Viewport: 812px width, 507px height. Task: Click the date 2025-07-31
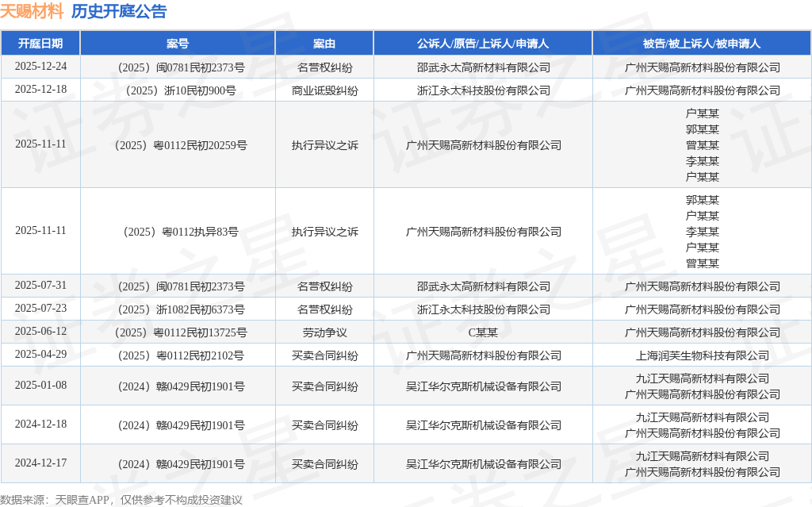click(40, 285)
